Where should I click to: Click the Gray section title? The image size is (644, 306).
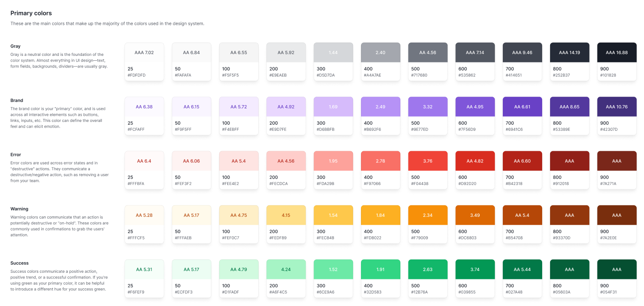(x=16, y=46)
